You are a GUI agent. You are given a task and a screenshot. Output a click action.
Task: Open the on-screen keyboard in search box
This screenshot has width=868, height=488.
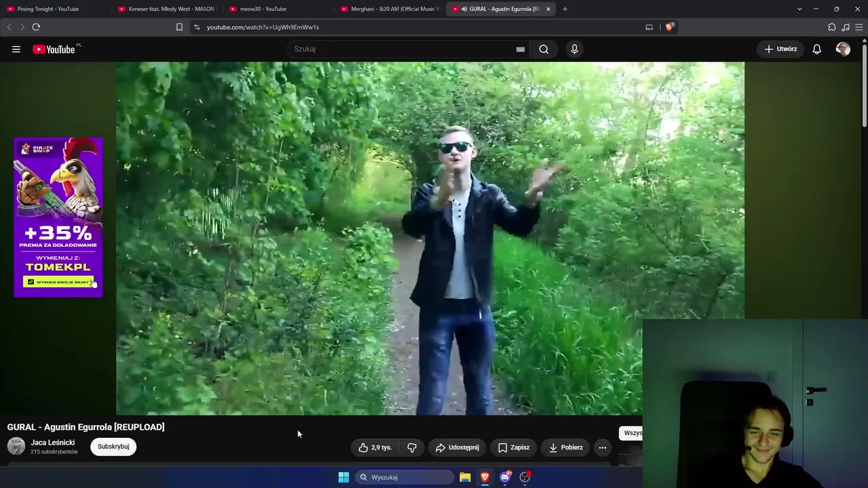coord(520,49)
